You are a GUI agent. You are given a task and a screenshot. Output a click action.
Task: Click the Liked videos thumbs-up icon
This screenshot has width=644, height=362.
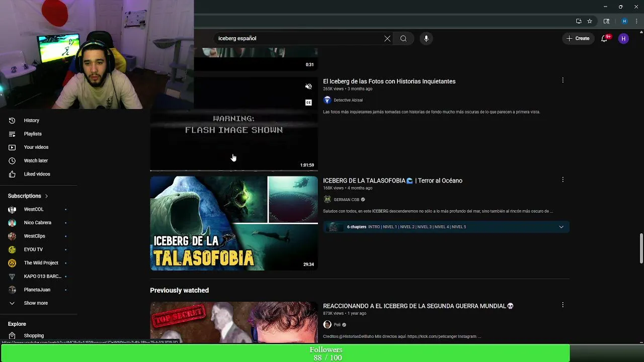tap(12, 174)
